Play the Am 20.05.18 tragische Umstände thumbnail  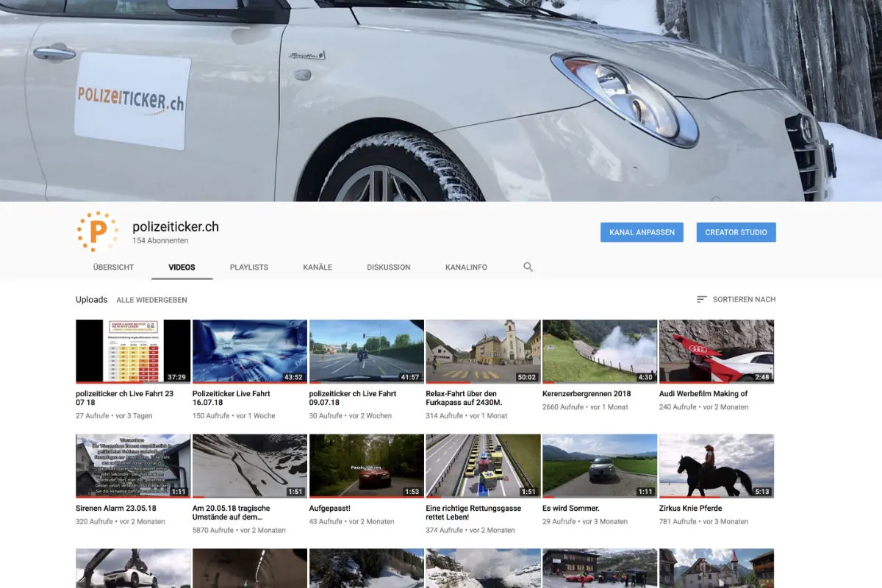tap(250, 466)
